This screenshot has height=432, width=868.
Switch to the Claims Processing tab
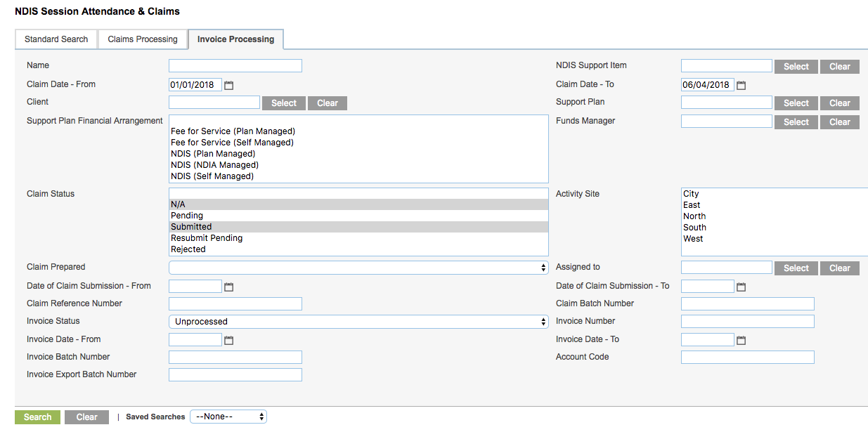pyautogui.click(x=143, y=39)
